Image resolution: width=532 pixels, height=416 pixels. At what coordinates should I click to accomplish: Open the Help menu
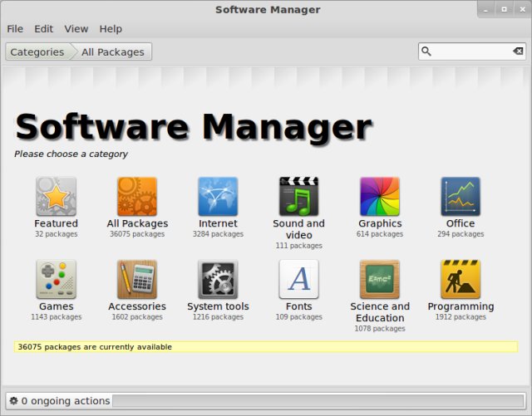111,29
